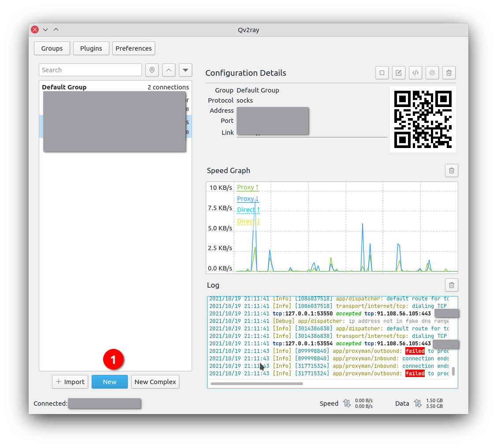Clear the Speed Graph with trash icon
497x448 pixels.
[451, 170]
